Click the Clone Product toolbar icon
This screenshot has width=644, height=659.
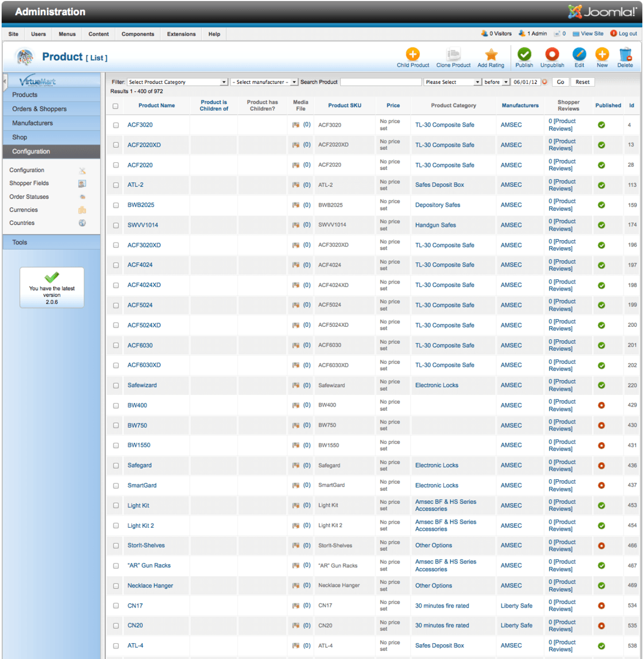tap(453, 54)
